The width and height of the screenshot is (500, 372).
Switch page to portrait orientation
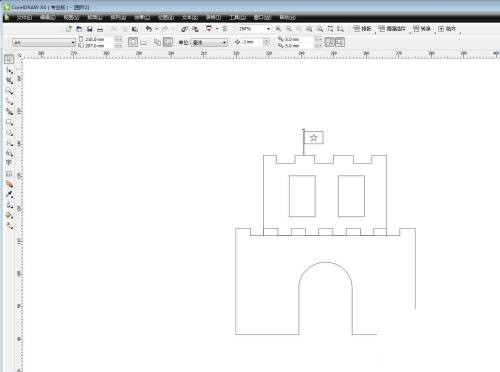pyautogui.click(x=133, y=42)
